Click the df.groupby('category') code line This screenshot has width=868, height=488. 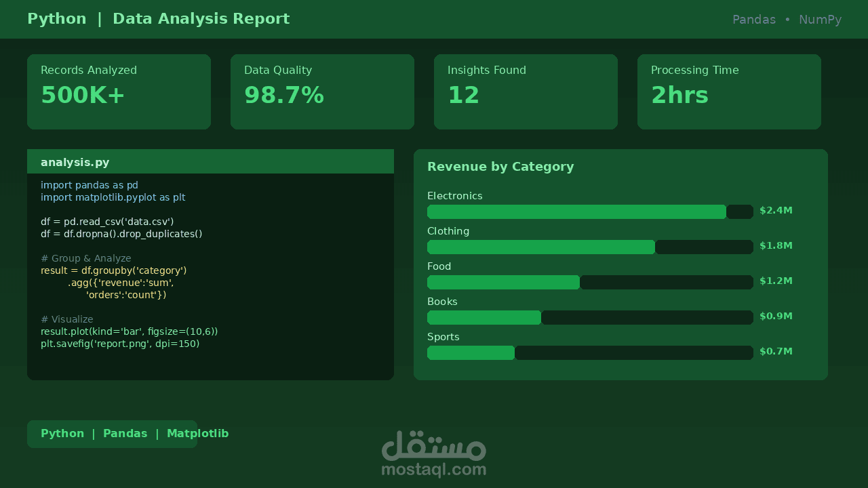(x=113, y=270)
